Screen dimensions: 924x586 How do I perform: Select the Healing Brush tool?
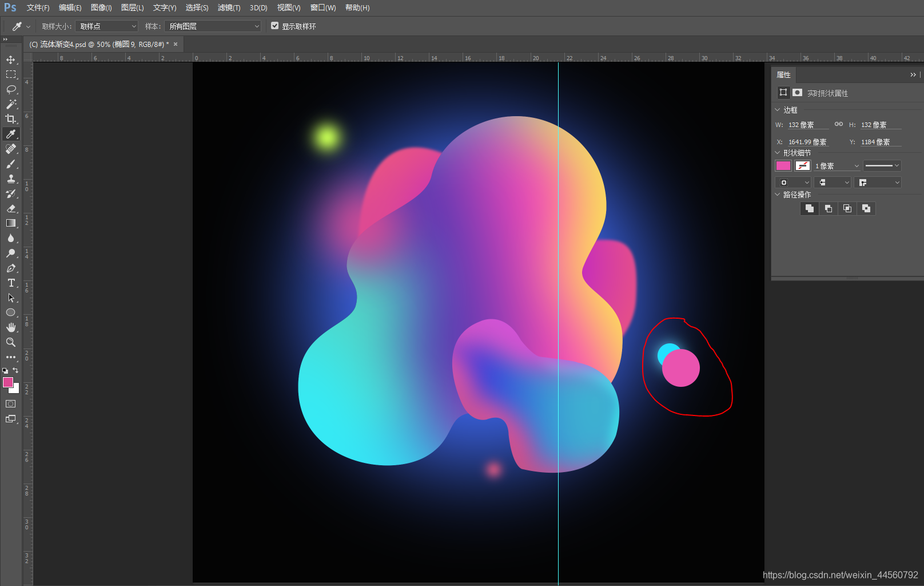click(x=11, y=149)
